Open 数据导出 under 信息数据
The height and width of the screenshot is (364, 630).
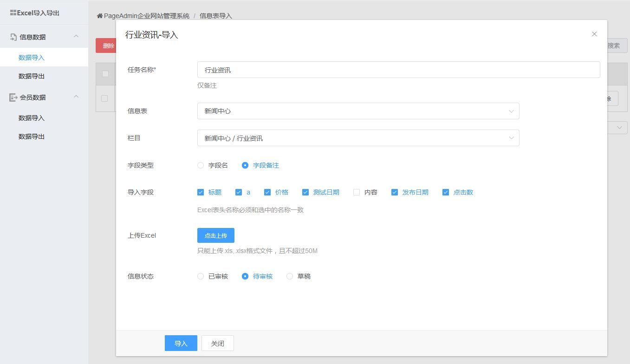[32, 76]
